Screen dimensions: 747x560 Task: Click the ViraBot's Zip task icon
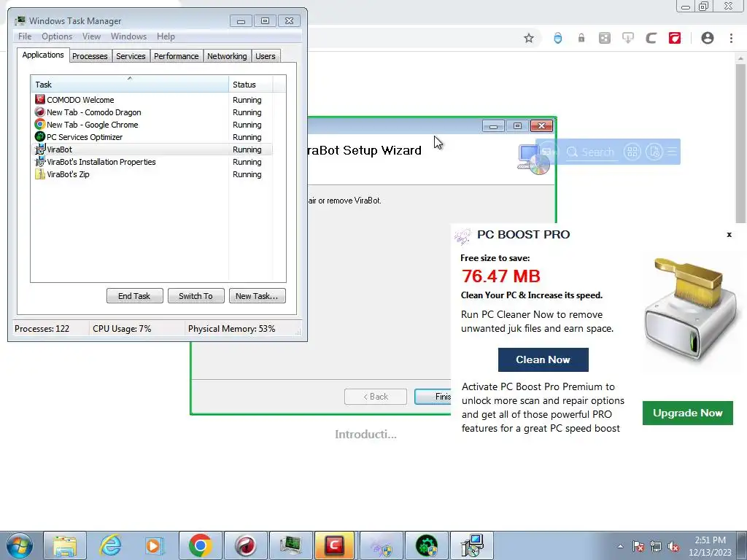40,174
